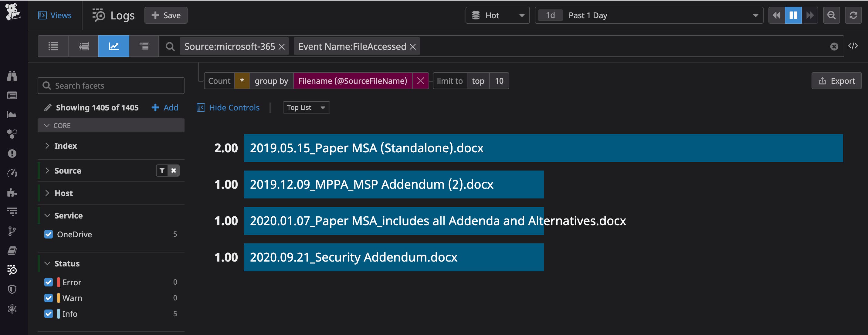The width and height of the screenshot is (868, 335).
Task: Collapse the Service facet section
Action: tap(47, 215)
